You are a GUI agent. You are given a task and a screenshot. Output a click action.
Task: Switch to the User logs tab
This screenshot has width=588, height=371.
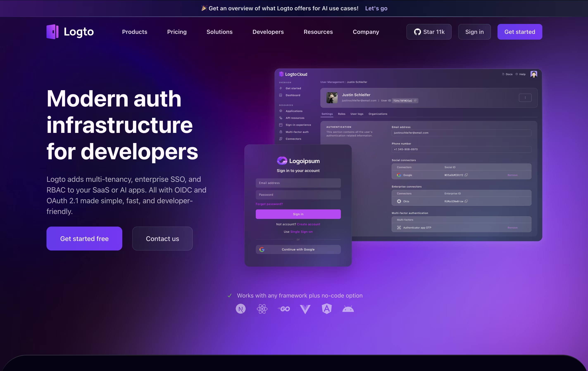click(x=357, y=114)
